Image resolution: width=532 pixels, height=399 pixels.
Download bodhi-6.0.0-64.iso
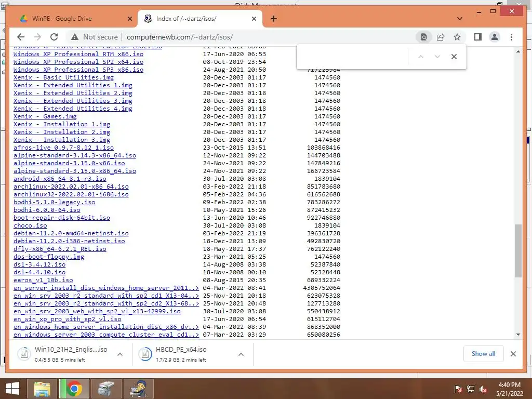47,210
